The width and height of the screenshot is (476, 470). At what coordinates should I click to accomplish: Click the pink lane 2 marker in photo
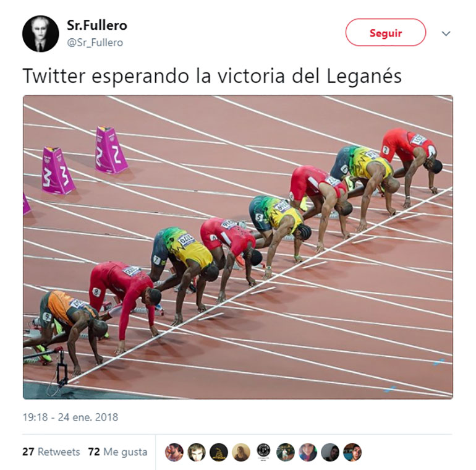[x=111, y=150]
